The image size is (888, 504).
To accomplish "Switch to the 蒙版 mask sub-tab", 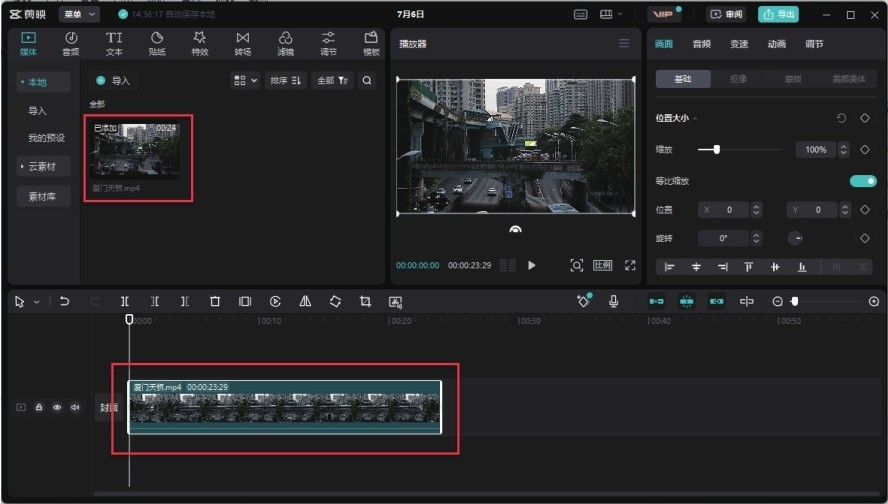I will pos(793,79).
